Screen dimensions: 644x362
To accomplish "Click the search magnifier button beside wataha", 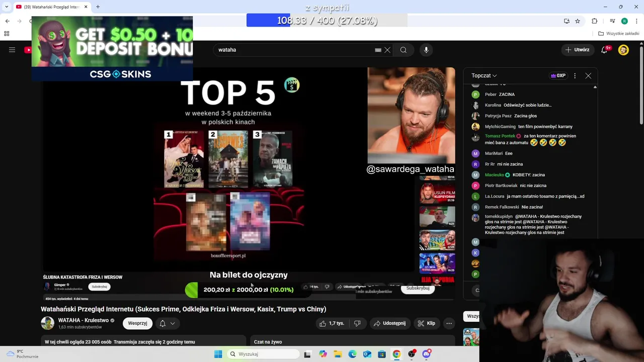I will (x=403, y=50).
